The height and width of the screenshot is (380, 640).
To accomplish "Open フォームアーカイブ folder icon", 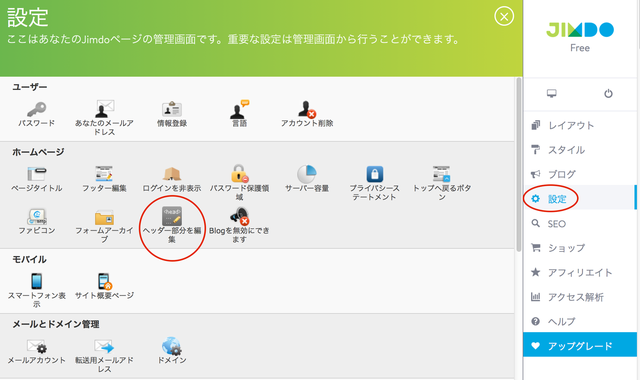I will (x=104, y=218).
